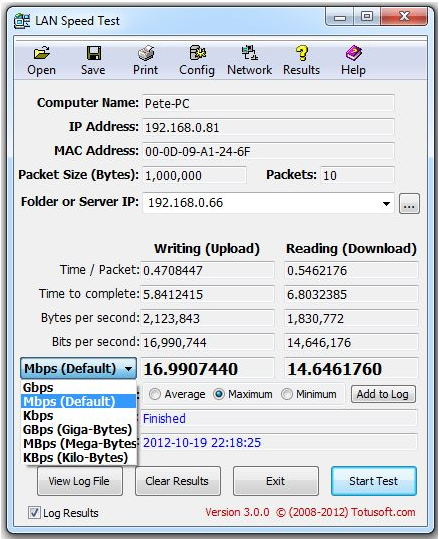
Task: Select the Average radio button
Action: [155, 394]
